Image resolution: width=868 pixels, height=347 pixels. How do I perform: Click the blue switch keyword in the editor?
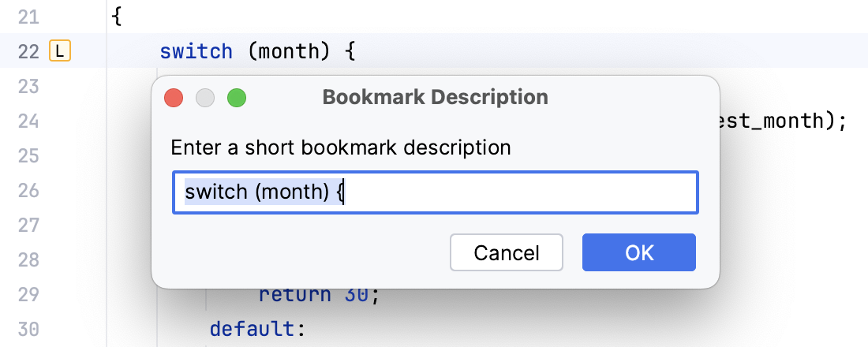click(x=196, y=52)
